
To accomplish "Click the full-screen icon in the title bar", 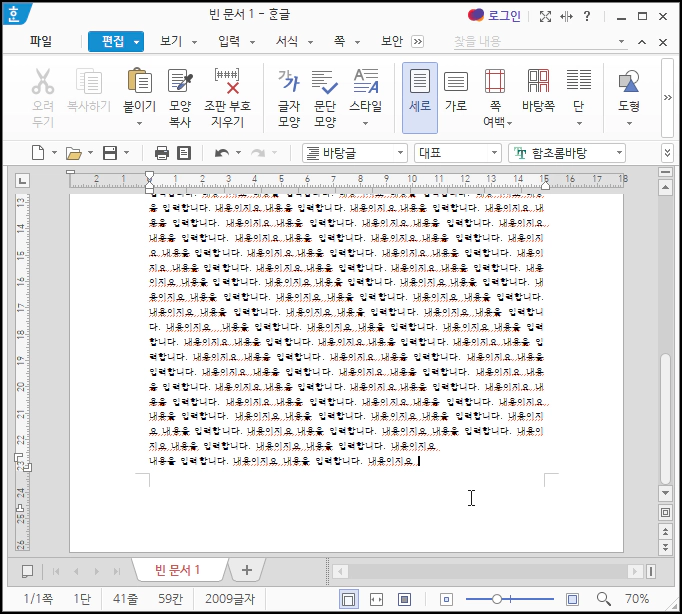I will pos(545,17).
